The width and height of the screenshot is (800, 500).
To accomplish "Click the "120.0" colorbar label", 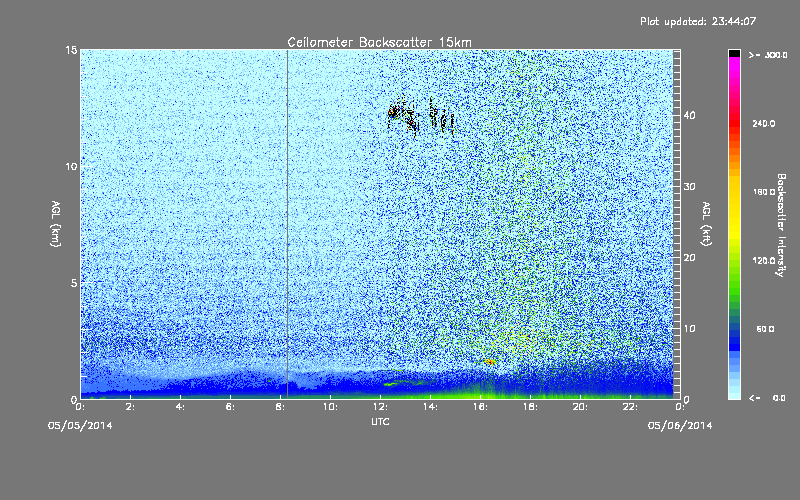I will (x=764, y=261).
